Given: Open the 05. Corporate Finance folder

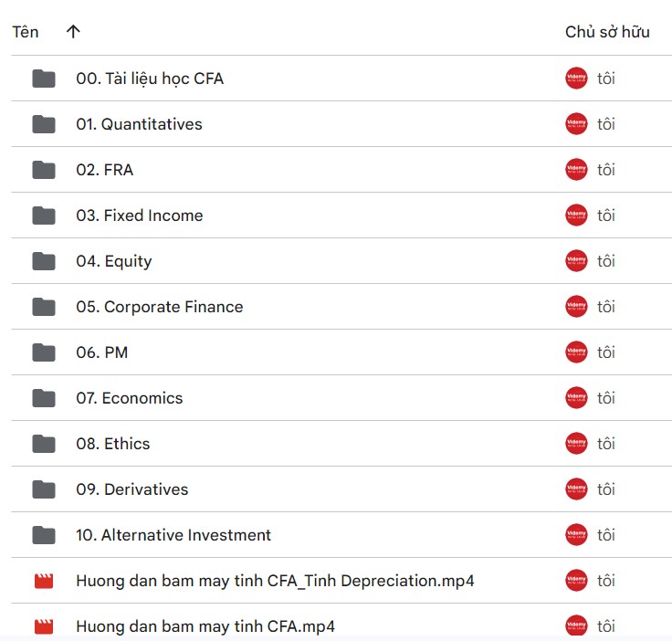Looking at the screenshot, I should (x=160, y=307).
